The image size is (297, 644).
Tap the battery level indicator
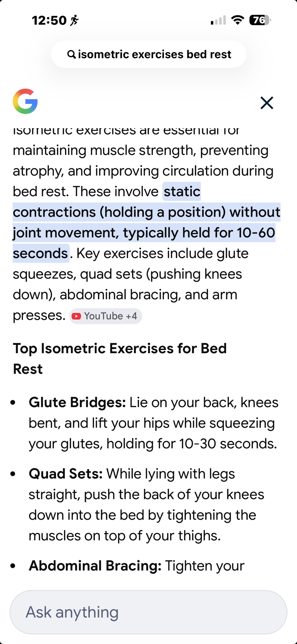click(260, 20)
